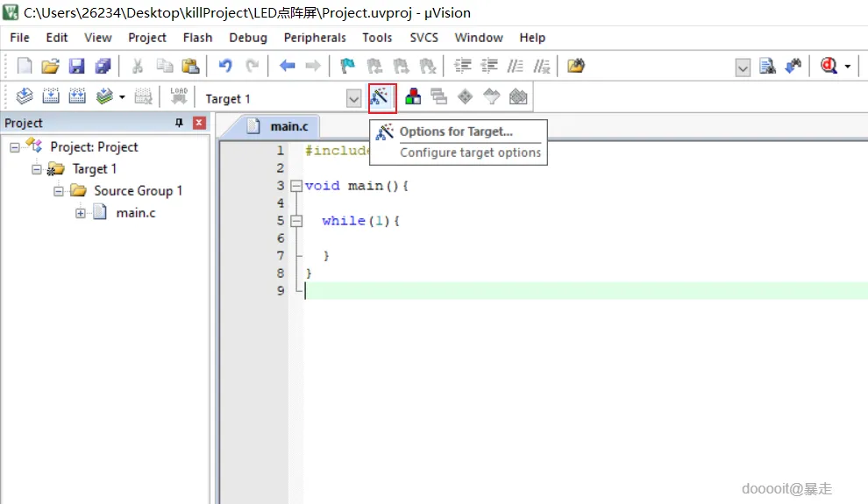Select Project: Project root item

coord(94,147)
